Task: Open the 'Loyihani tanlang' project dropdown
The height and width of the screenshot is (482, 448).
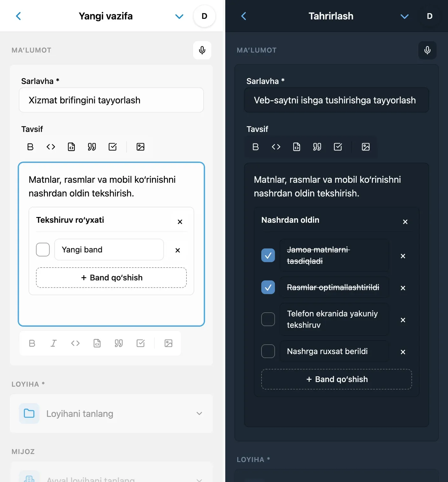Action: (111, 414)
